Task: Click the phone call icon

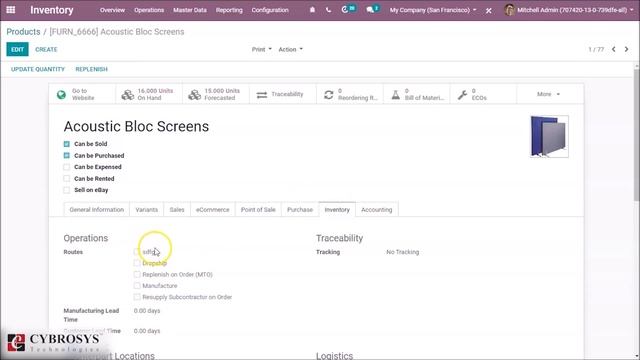Action: click(329, 10)
